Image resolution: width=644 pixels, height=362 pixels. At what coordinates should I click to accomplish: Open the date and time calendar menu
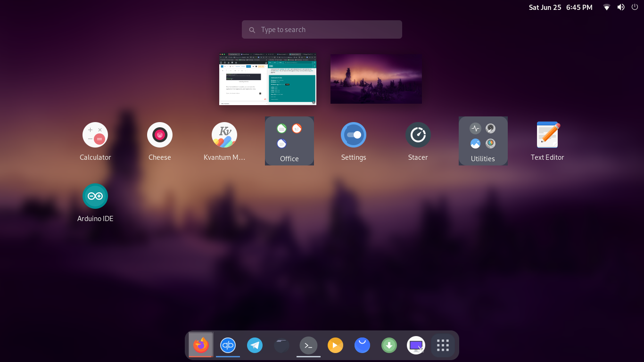(x=561, y=8)
